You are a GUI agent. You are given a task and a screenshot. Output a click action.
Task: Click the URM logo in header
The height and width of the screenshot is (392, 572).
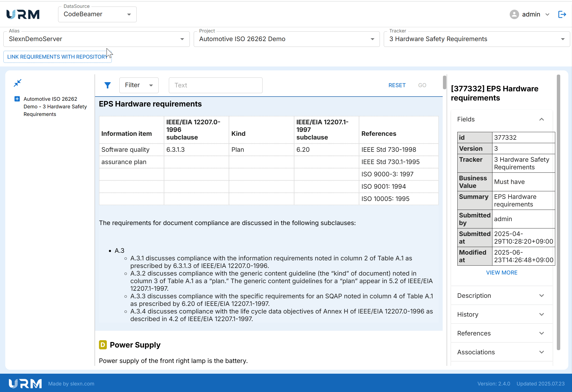tap(23, 14)
